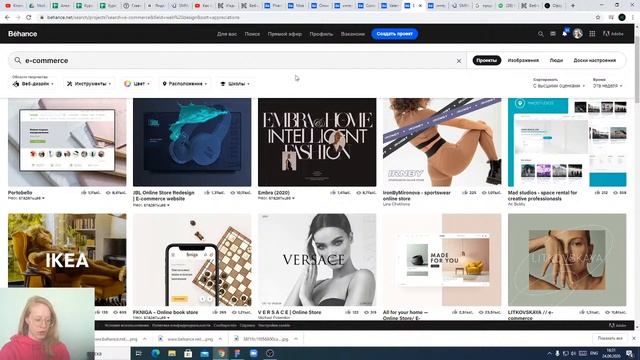
Task: Expand Инструменты filter dropdown
Action: (89, 84)
